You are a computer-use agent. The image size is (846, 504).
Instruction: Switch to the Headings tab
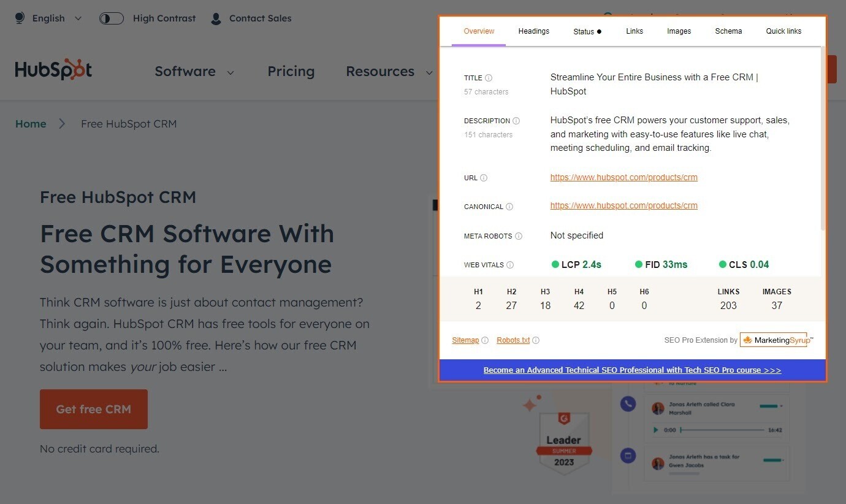pyautogui.click(x=534, y=31)
